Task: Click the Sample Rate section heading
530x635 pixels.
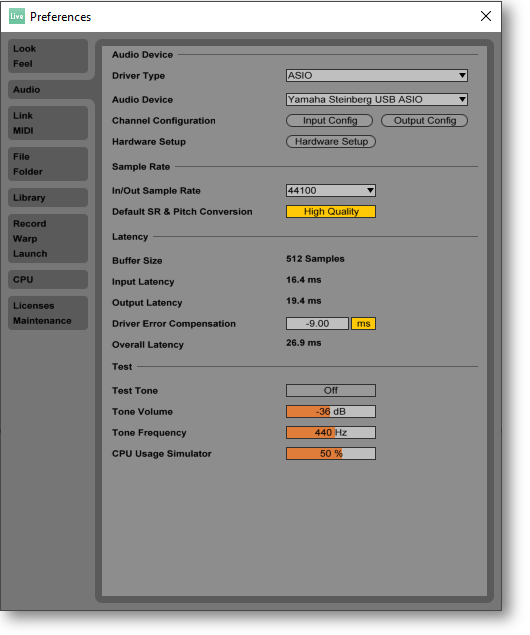Action: pyautogui.click(x=141, y=166)
